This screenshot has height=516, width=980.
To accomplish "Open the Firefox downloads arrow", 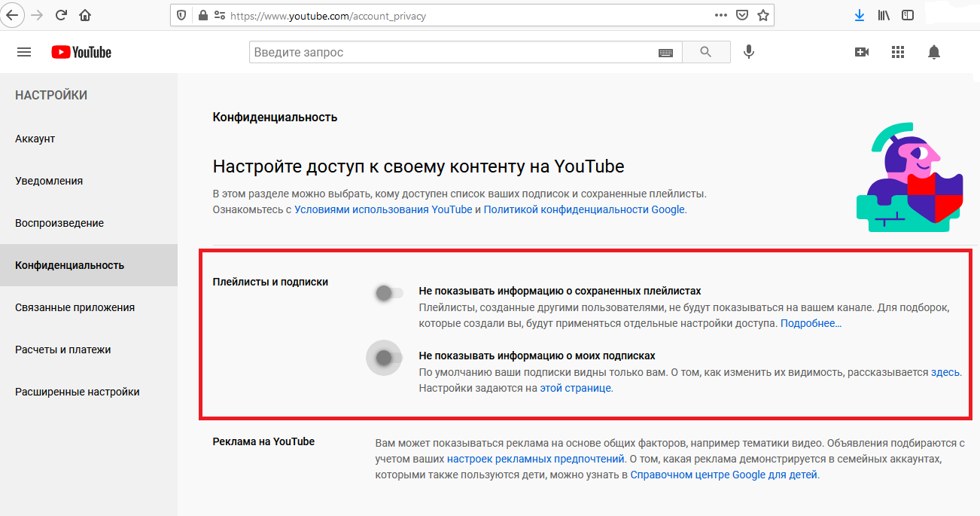I will coord(859,15).
